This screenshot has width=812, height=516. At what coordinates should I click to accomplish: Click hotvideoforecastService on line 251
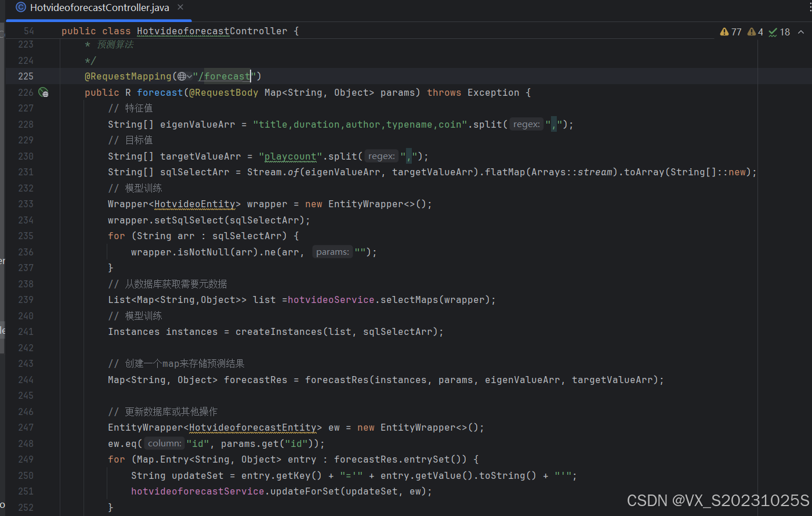click(198, 491)
